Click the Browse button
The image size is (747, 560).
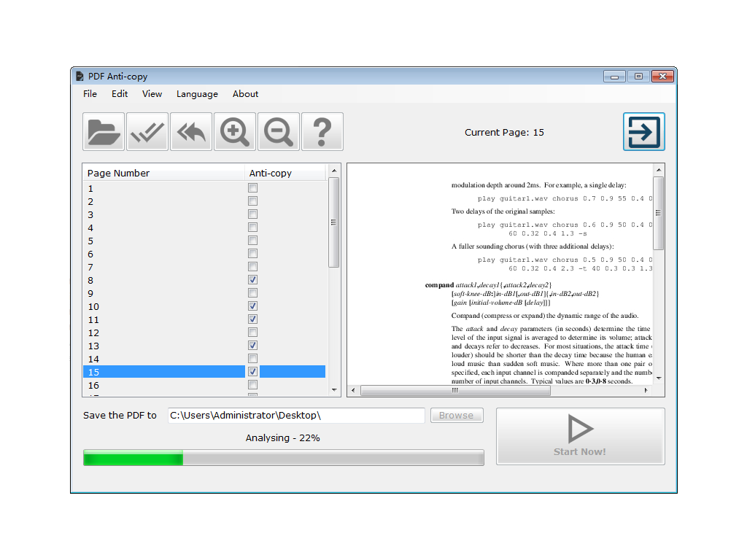pos(457,415)
